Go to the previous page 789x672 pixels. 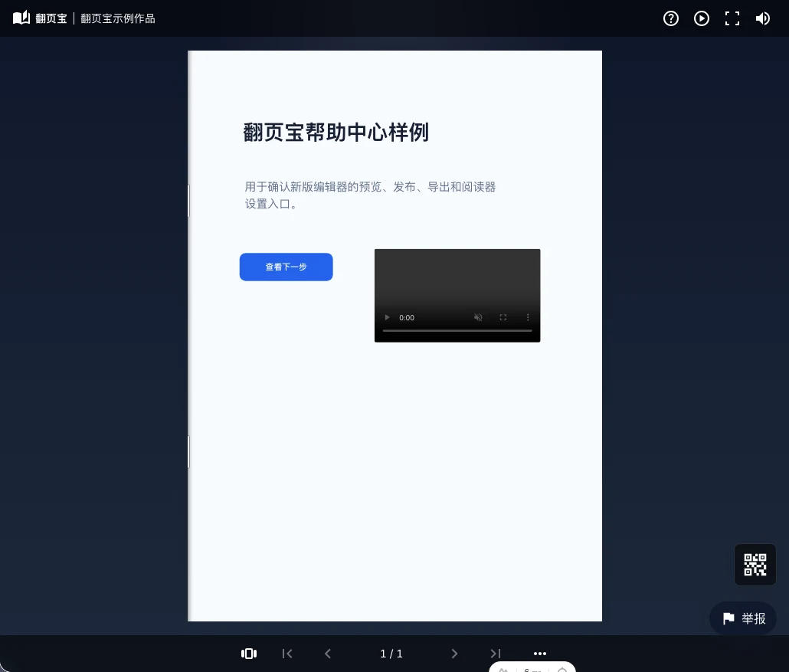pyautogui.click(x=328, y=654)
